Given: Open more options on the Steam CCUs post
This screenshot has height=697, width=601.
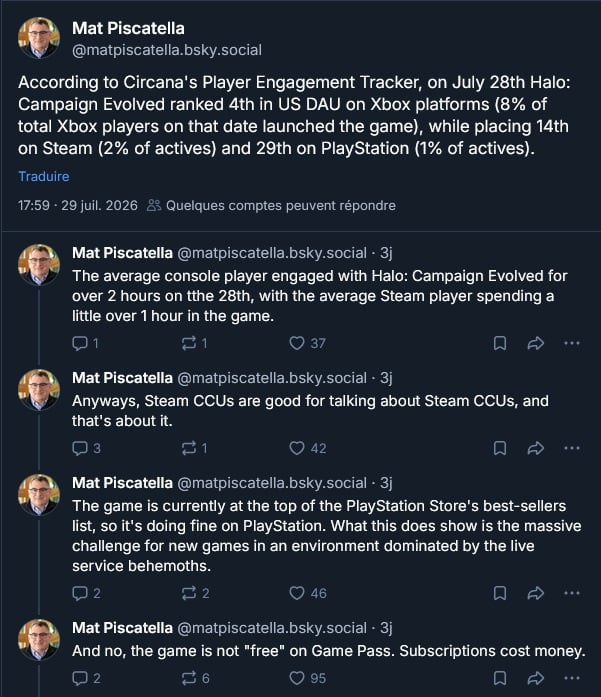Looking at the screenshot, I should click(x=572, y=448).
